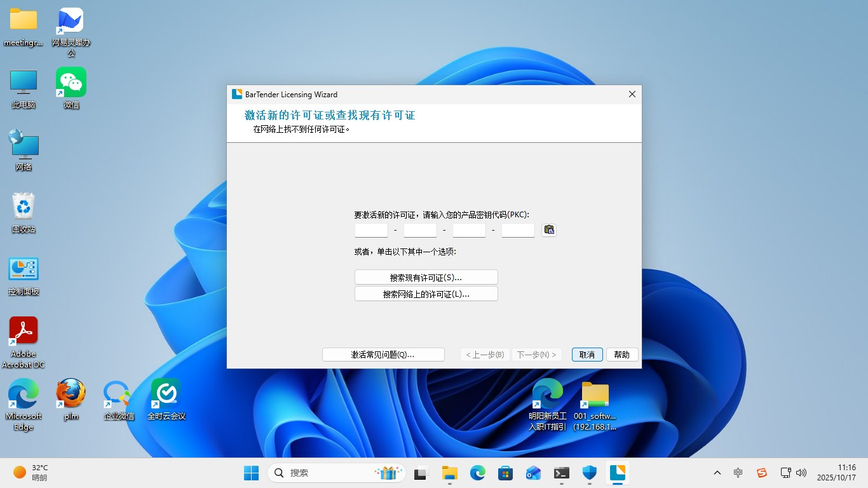868x488 pixels.
Task: Select the 001_softw... network folder shortcut
Action: point(595,405)
